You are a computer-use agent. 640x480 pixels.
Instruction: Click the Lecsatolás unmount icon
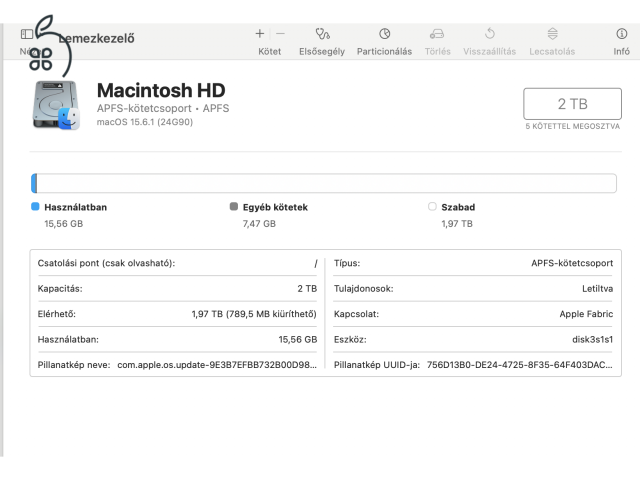pyautogui.click(x=552, y=33)
